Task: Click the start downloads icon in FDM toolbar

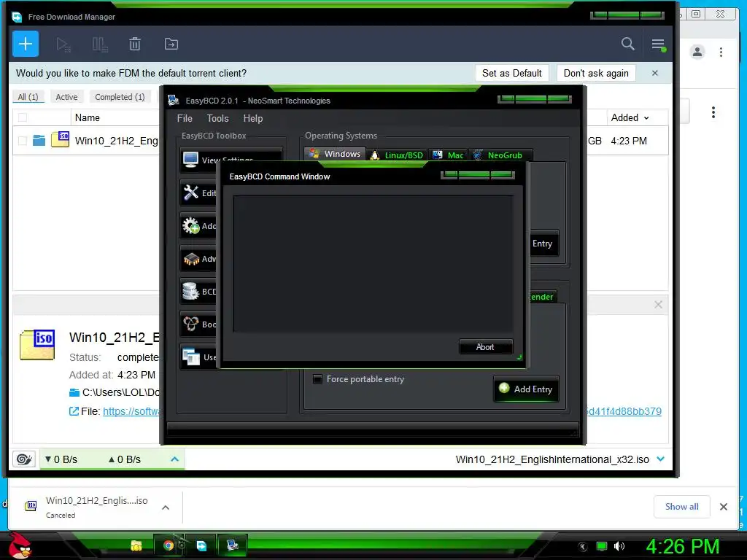Action: tap(63, 44)
